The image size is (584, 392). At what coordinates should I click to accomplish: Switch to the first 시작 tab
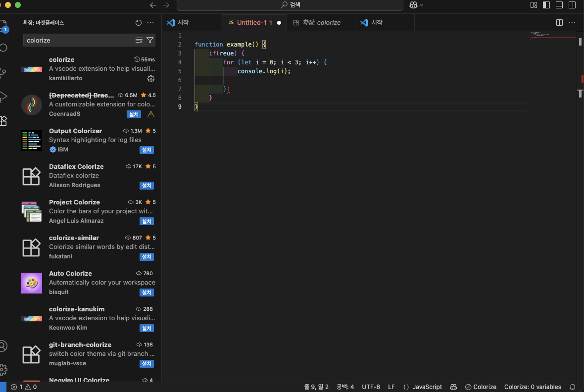coord(192,23)
